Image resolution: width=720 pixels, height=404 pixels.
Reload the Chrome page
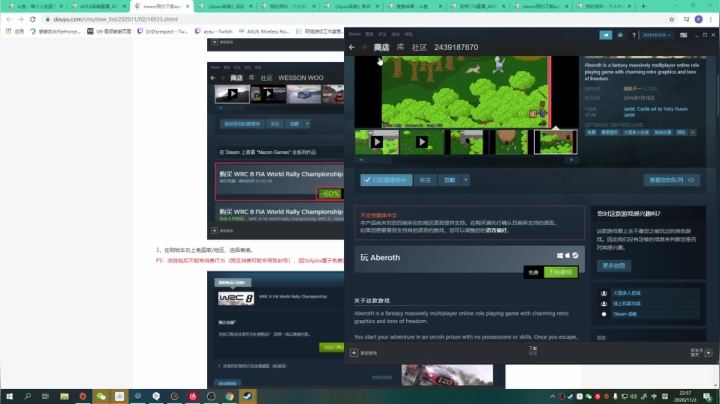[33, 19]
